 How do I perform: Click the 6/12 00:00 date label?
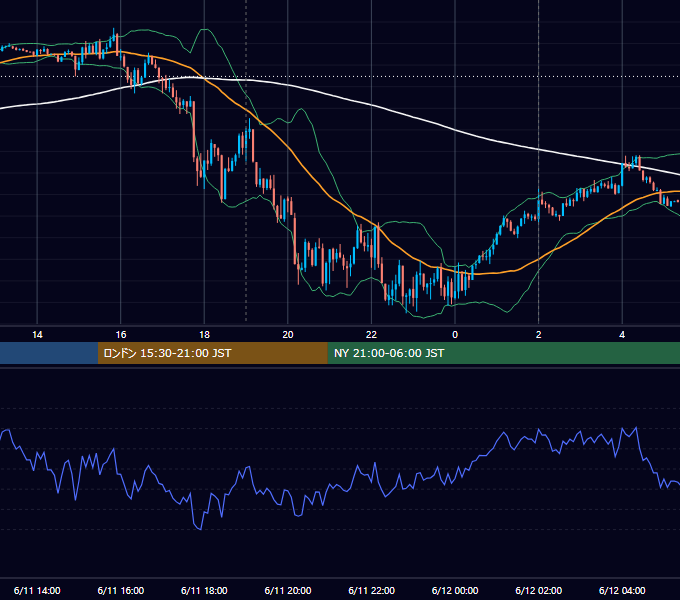tap(455, 590)
